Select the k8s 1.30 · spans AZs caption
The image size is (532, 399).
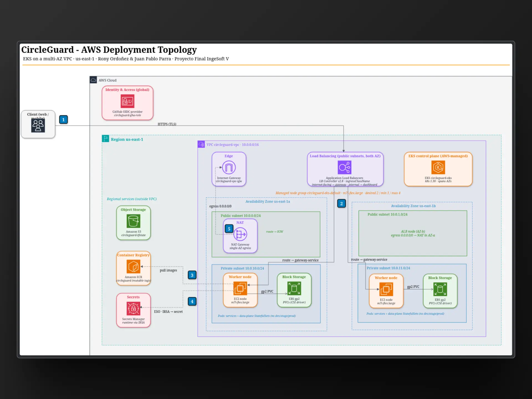coord(438,181)
